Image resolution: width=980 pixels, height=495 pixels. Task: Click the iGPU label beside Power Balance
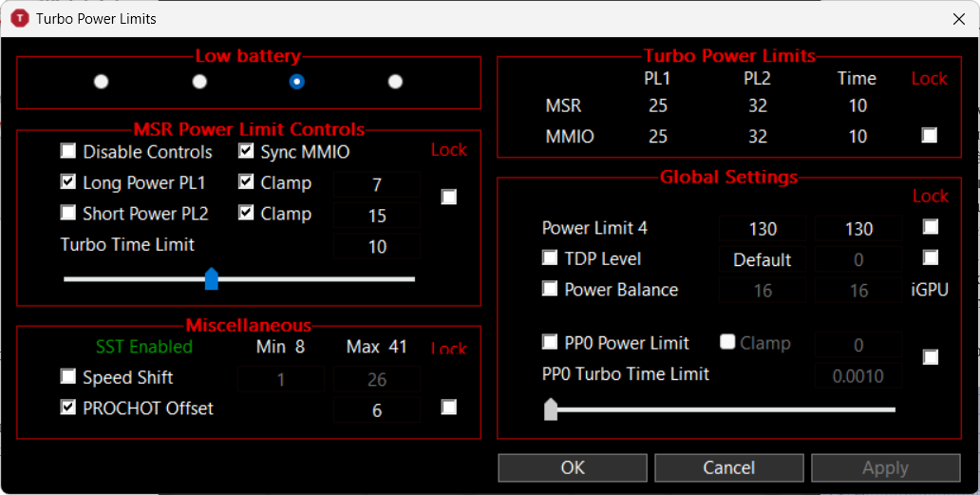point(930,290)
